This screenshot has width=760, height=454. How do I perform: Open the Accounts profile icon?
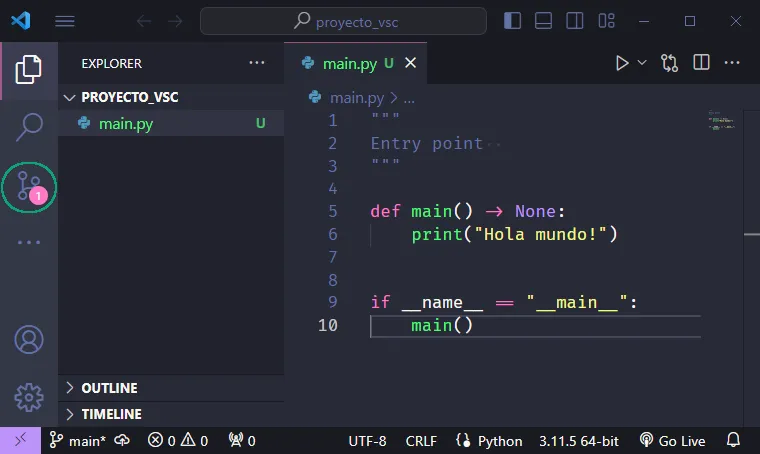pos(29,339)
